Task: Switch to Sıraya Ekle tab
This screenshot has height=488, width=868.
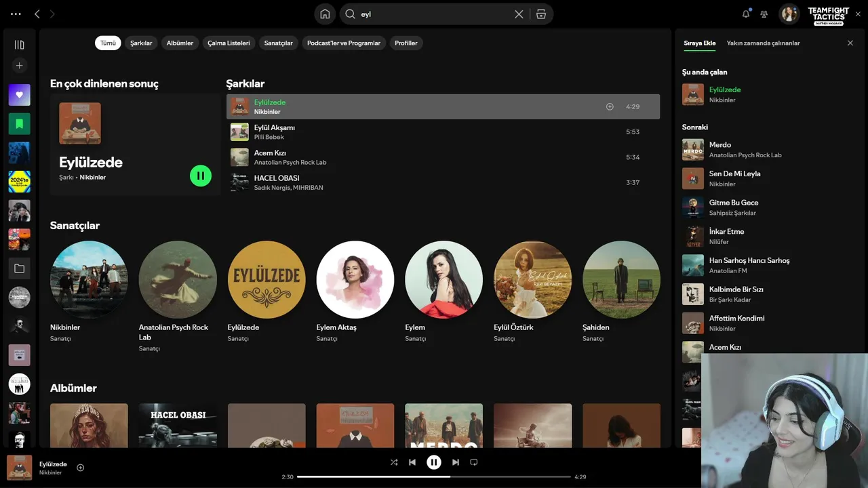Action: (x=700, y=43)
